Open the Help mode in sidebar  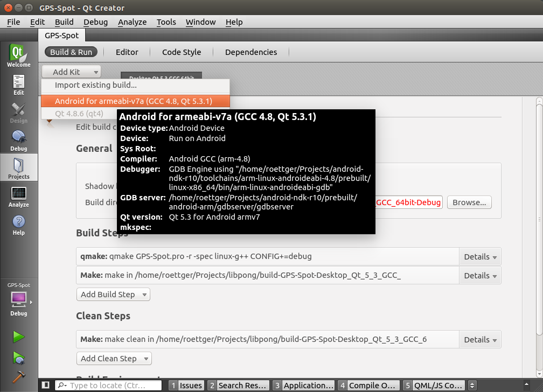click(19, 225)
